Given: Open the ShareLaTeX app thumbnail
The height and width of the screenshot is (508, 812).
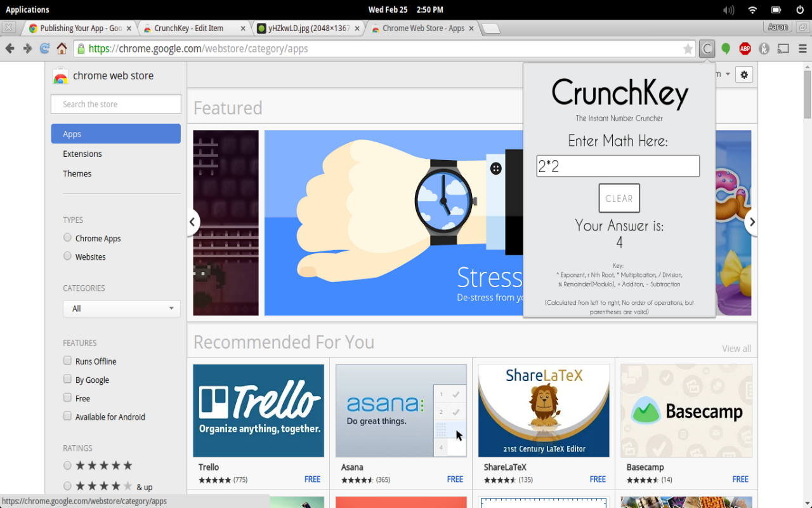Looking at the screenshot, I should tap(544, 410).
